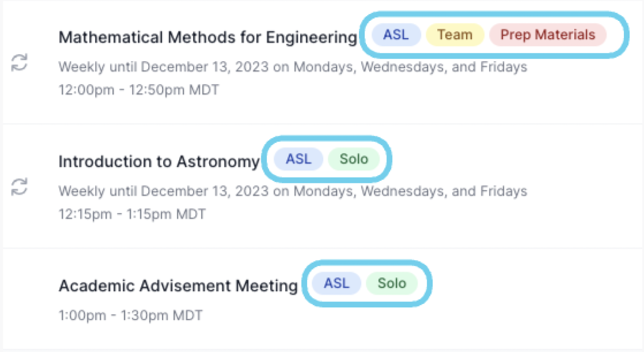Image resolution: width=644 pixels, height=352 pixels.
Task: Select the ASL tag on Introduction to Astronomy
Action: [x=299, y=159]
